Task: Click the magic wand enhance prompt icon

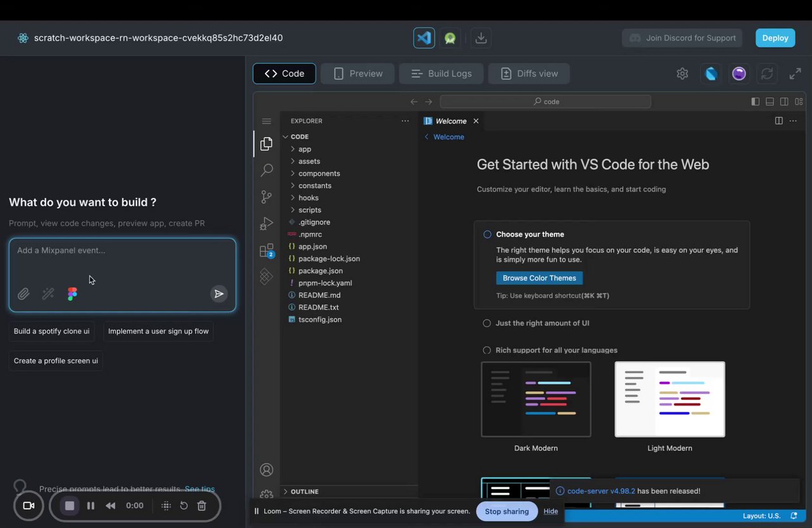Action: [x=48, y=294]
